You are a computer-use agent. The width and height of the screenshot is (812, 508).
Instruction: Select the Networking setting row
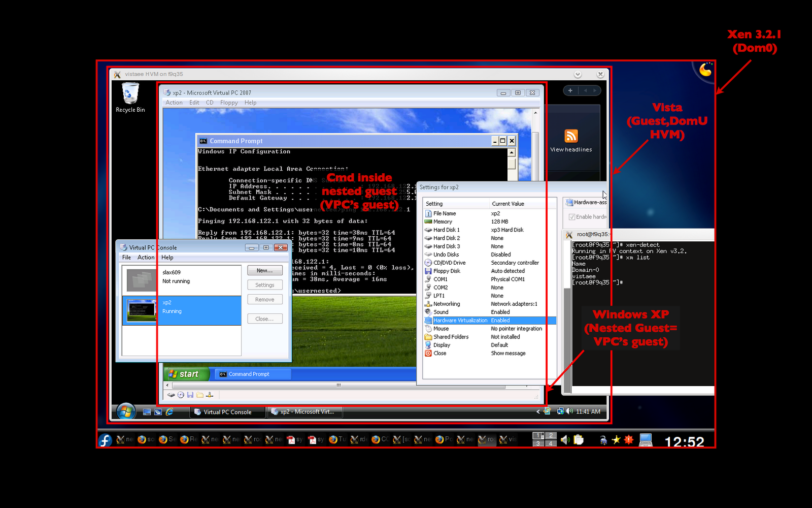click(x=490, y=304)
